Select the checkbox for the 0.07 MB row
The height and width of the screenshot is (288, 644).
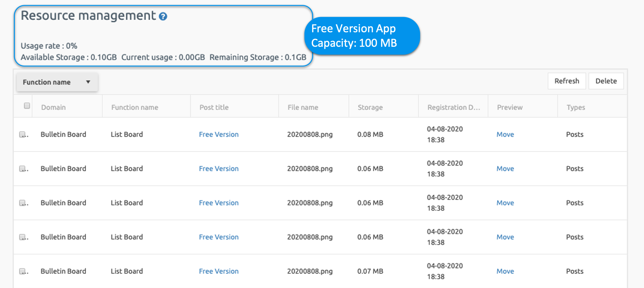(x=23, y=271)
